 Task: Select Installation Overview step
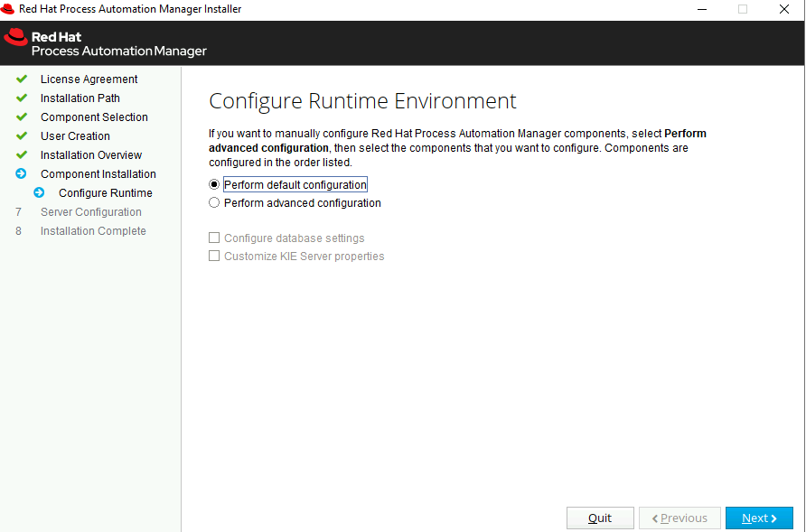pyautogui.click(x=91, y=155)
